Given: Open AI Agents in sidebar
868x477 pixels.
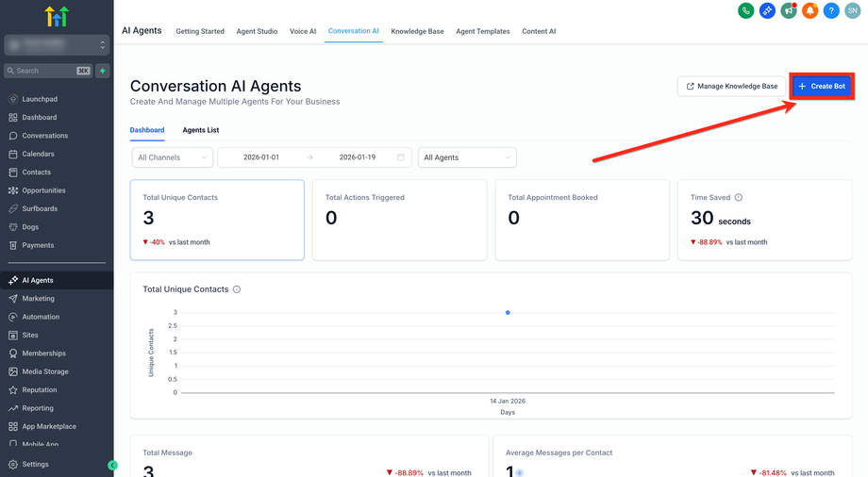Looking at the screenshot, I should tap(57, 280).
